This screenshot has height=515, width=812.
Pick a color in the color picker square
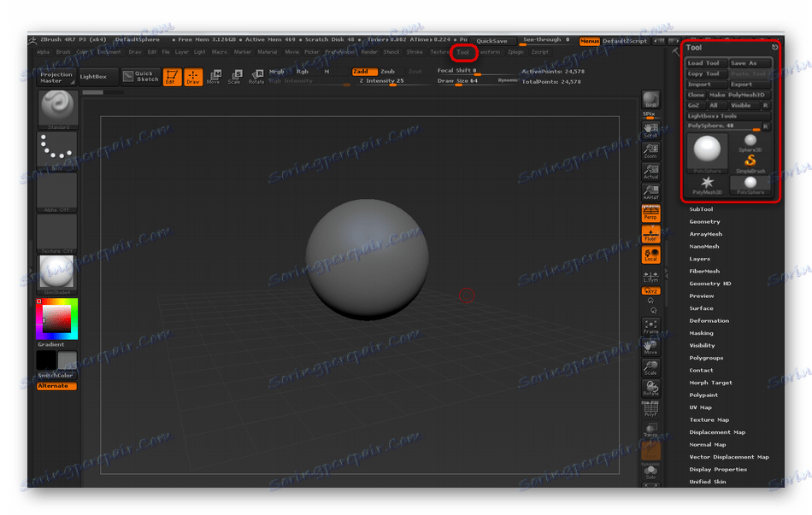tap(56, 319)
